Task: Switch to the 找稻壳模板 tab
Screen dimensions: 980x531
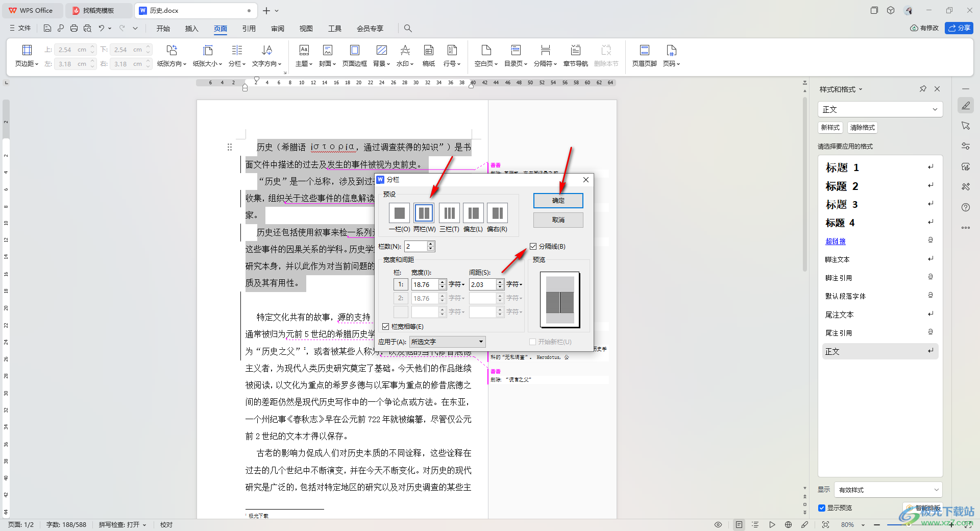Action: 99,11
